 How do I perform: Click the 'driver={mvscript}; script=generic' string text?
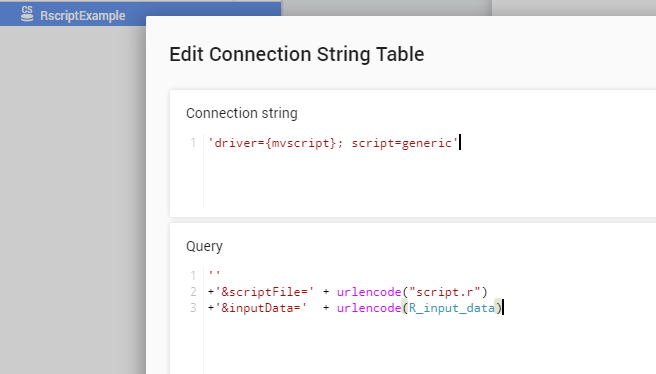click(333, 143)
